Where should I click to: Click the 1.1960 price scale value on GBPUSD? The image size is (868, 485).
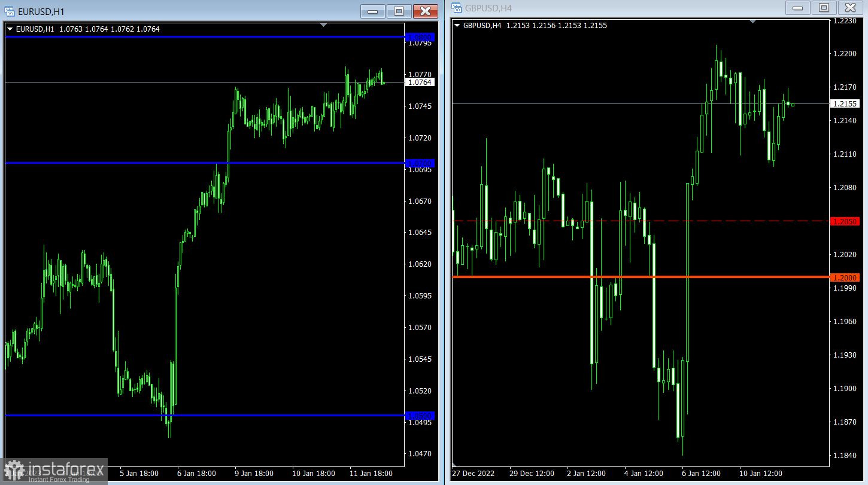click(845, 321)
